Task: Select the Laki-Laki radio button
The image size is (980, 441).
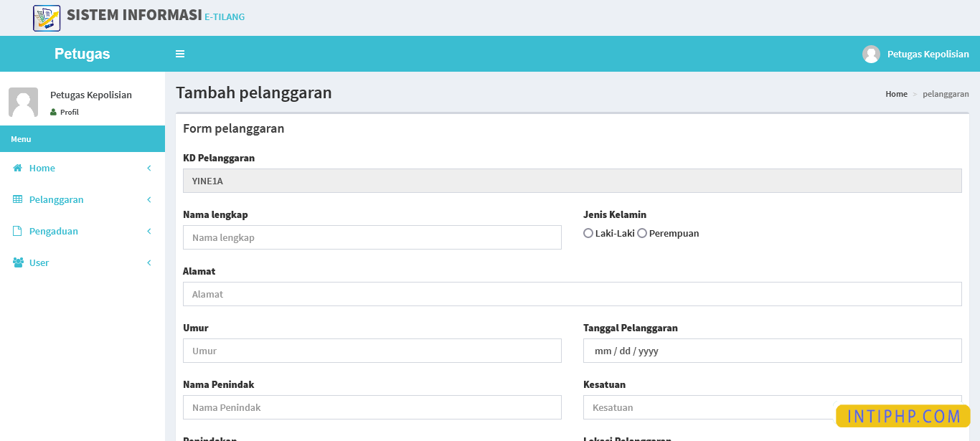Action: (x=588, y=233)
